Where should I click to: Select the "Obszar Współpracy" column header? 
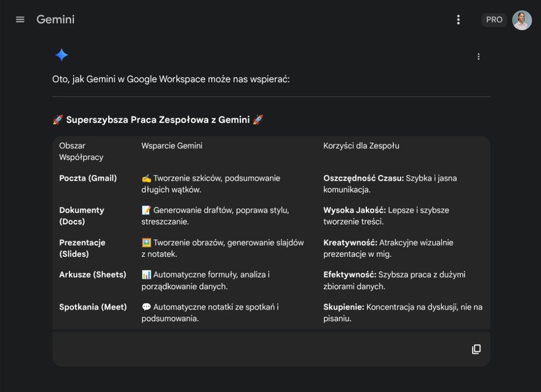pos(81,152)
